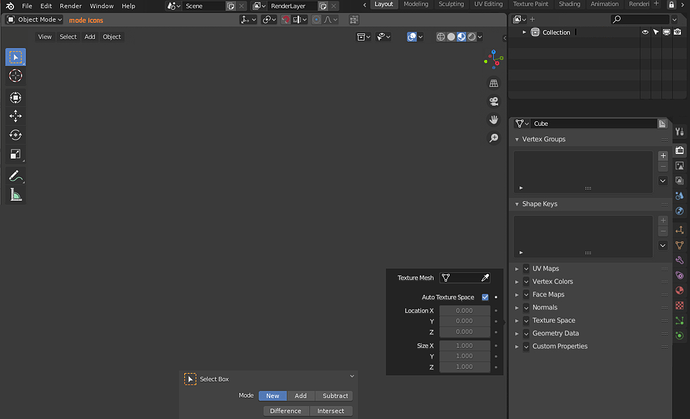Select the Annotate pencil tool

point(15,176)
